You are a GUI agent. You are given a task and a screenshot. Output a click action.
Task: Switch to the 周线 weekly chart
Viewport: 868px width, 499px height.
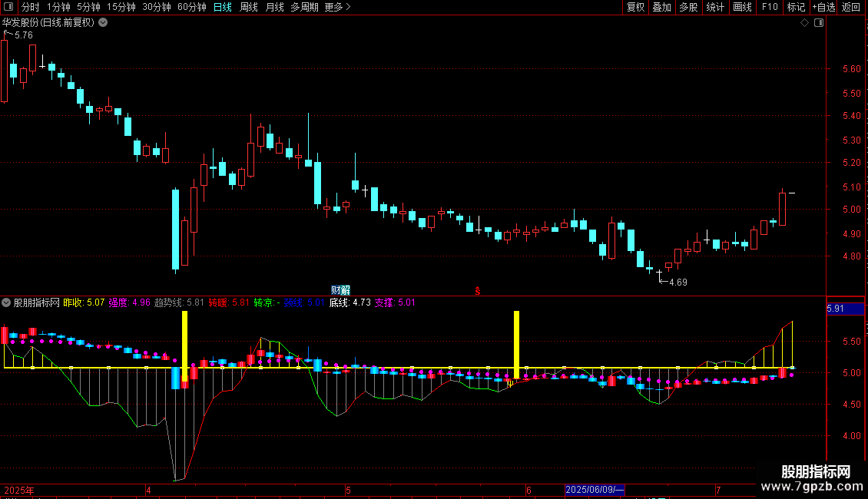(249, 7)
